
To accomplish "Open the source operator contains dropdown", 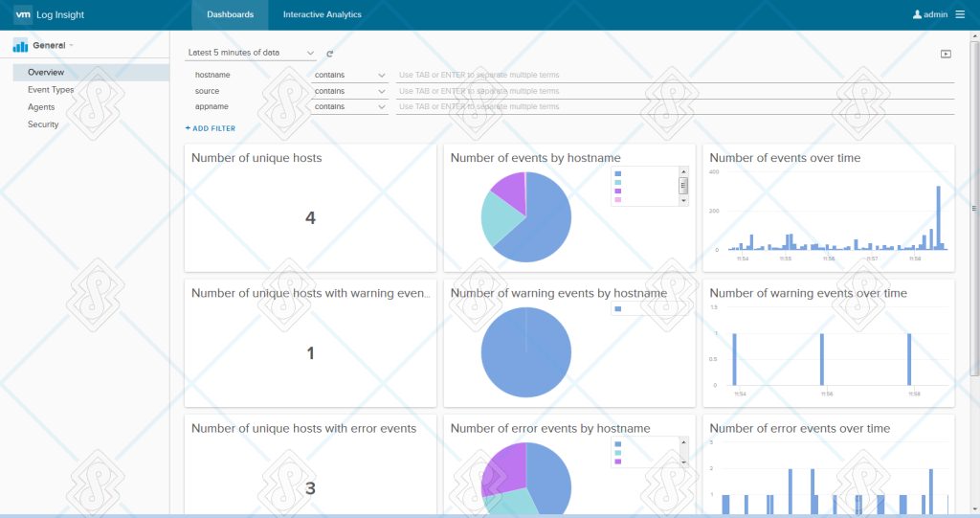I will (x=349, y=91).
